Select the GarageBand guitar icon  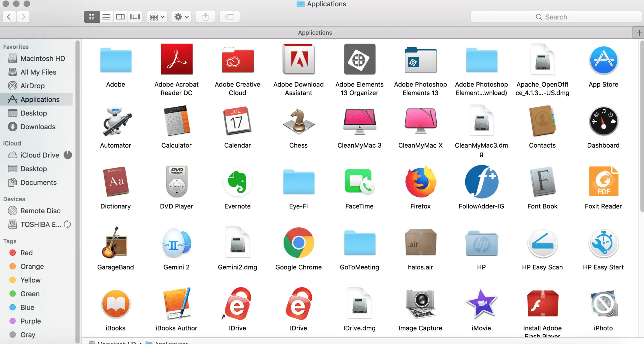pyautogui.click(x=115, y=243)
